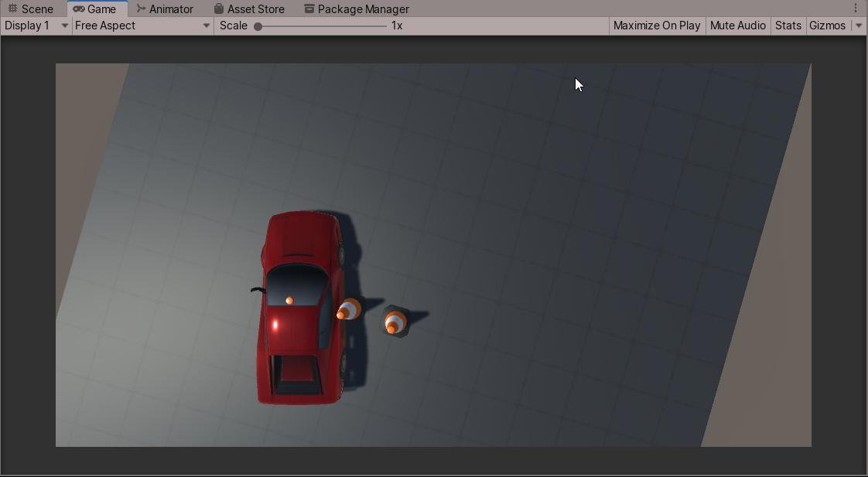The image size is (868, 477).
Task: Click the red car in game view
Action: pyautogui.click(x=302, y=308)
